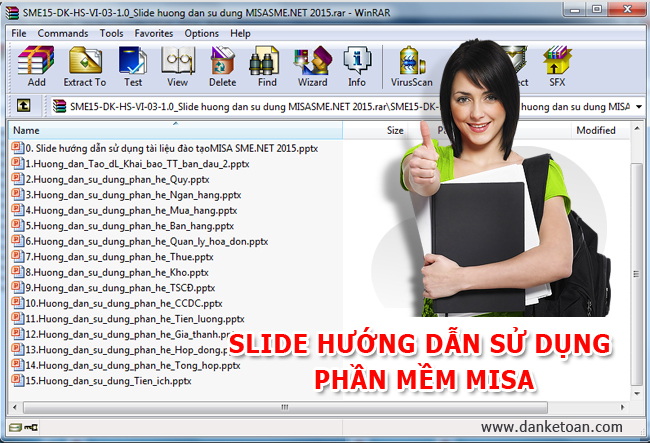
Task: Select pptx icon of 1.Huong_dan_Tao_dL file
Action: [x=18, y=163]
